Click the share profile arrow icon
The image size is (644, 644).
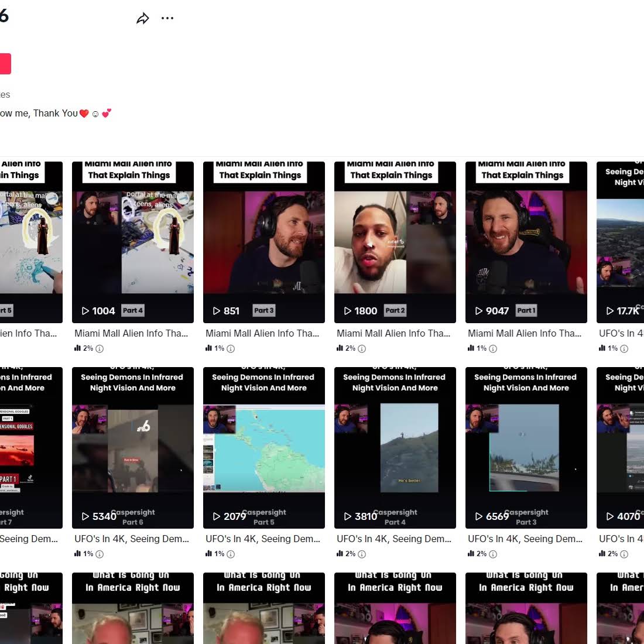142,19
